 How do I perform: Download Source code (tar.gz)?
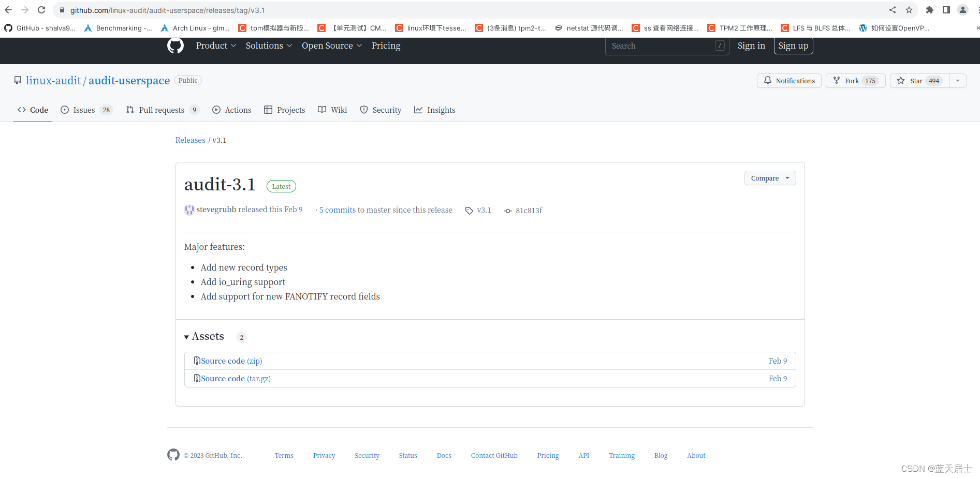[236, 378]
